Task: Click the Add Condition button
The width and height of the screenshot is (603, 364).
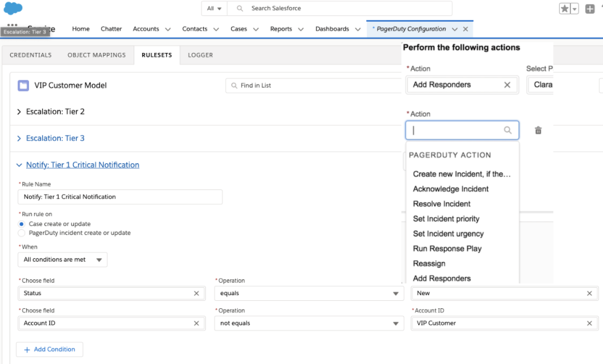Action: (49, 349)
